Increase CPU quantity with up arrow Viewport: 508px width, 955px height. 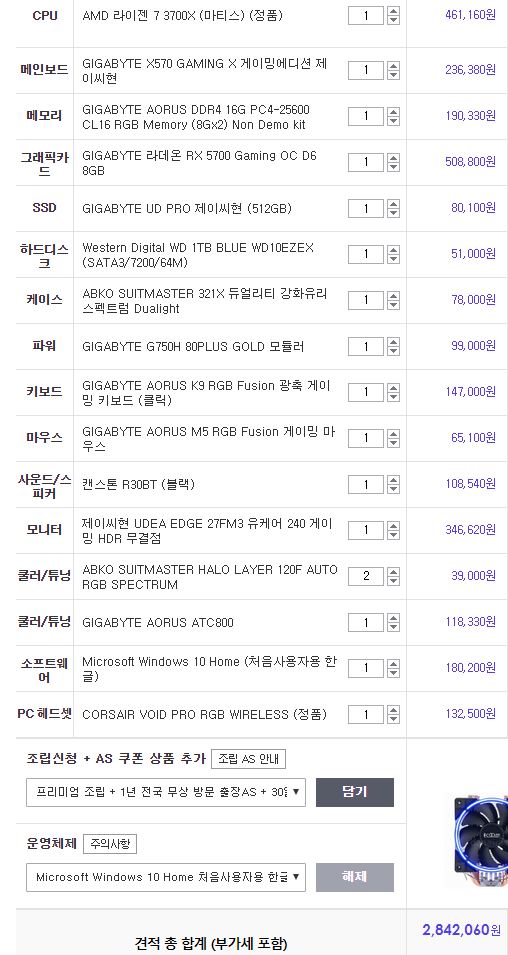coord(393,11)
